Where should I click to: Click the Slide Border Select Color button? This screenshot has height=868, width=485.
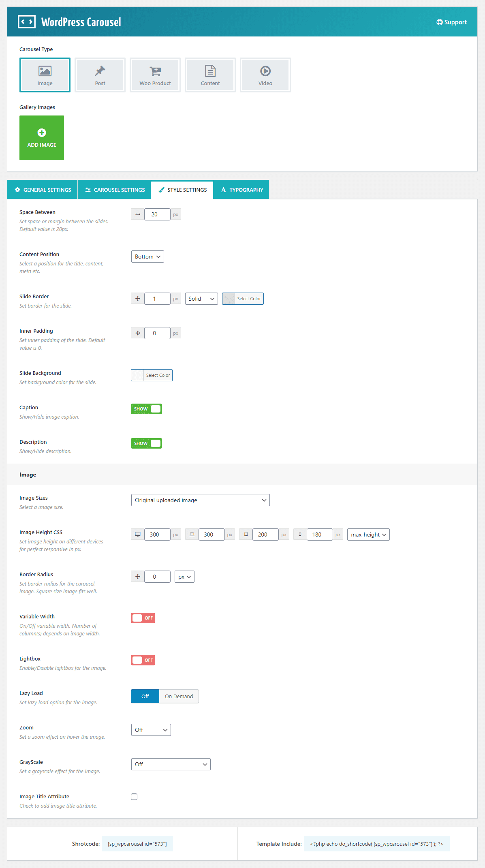[243, 299]
